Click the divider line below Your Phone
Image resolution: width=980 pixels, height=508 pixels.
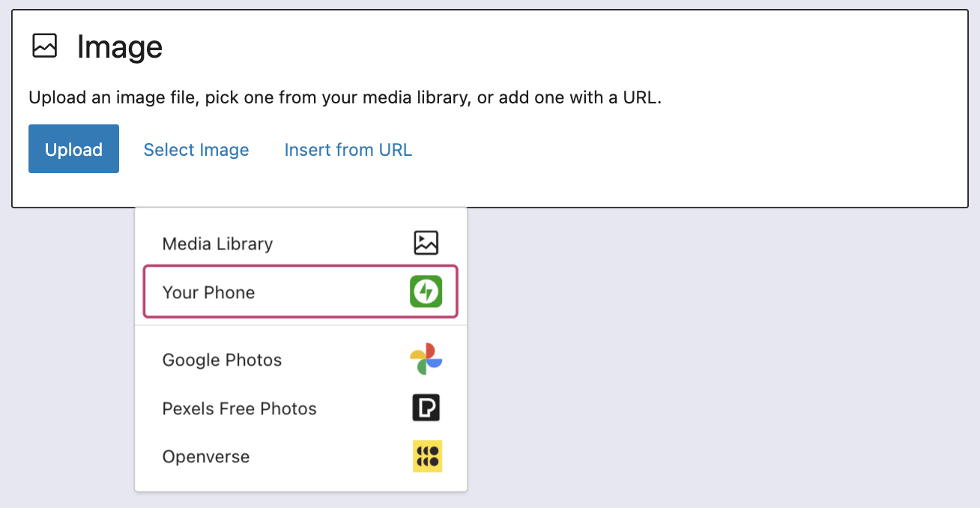click(x=300, y=325)
